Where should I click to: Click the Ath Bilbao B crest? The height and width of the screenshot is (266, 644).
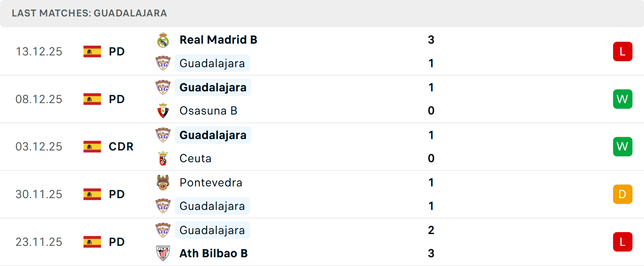(x=163, y=254)
